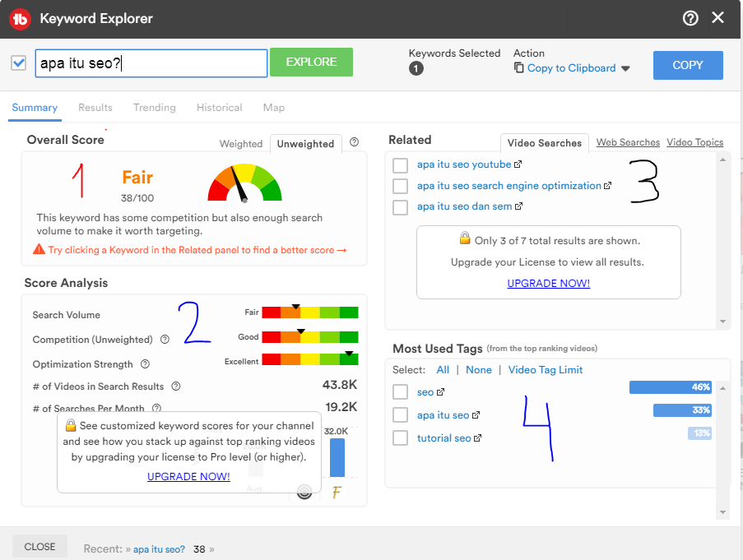Open external link icon beside tutorial seo tag
743x560 pixels.
[x=477, y=438]
